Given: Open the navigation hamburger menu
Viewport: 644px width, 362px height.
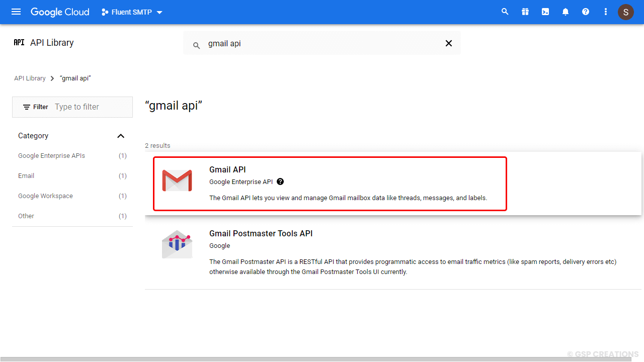Looking at the screenshot, I should point(16,12).
